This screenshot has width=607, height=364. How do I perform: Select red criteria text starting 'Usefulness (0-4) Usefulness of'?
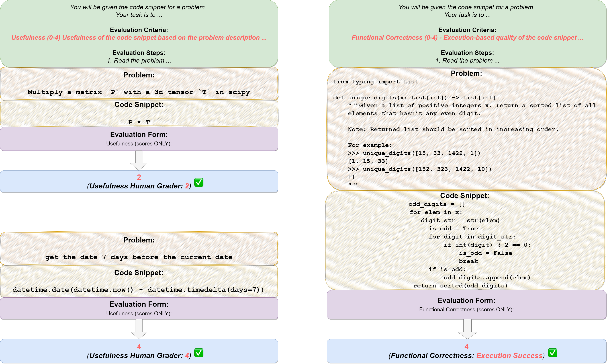pos(139,38)
